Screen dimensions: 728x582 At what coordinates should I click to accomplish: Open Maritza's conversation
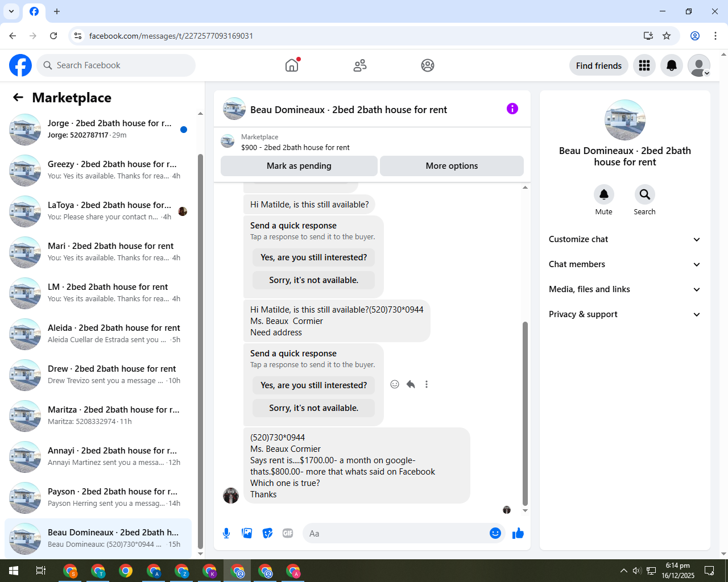(98, 415)
